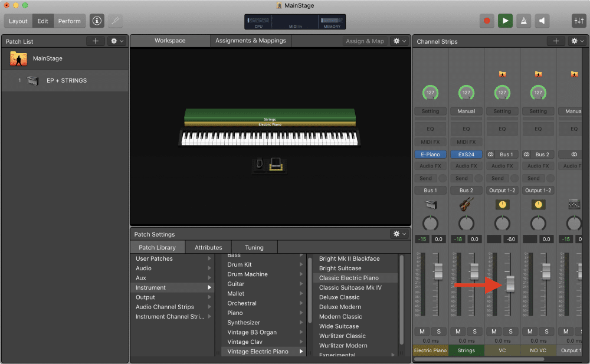Click the -6.0 volume value field on VC
Image resolution: width=590 pixels, height=364 pixels.
click(510, 239)
